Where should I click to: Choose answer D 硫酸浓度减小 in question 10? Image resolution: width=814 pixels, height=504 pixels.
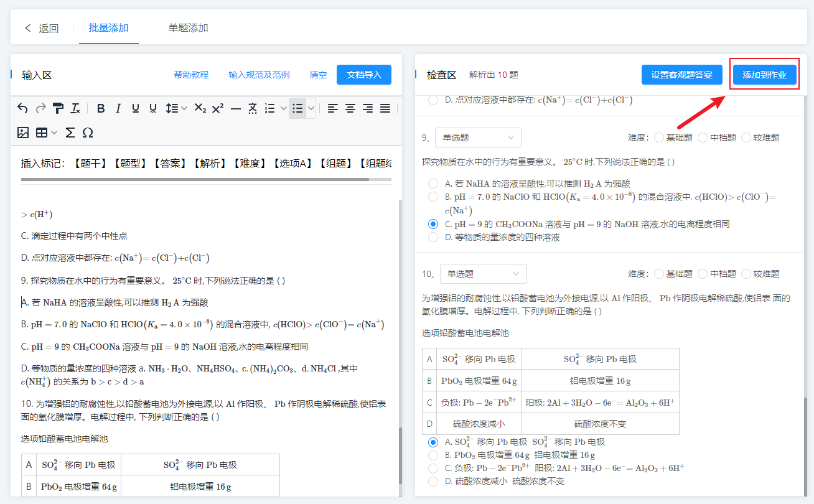pos(433,481)
